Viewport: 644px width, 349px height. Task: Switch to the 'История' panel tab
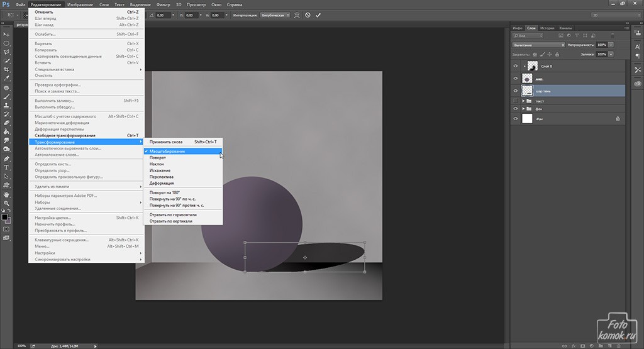pos(547,28)
